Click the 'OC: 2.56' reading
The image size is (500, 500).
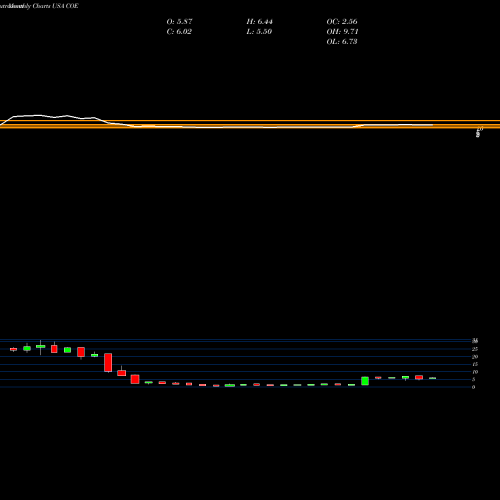tap(342, 21)
